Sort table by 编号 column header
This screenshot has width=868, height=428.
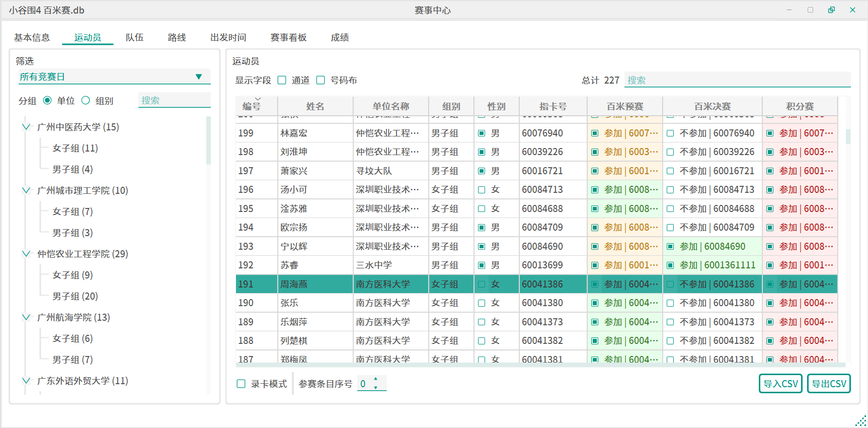[x=252, y=106]
